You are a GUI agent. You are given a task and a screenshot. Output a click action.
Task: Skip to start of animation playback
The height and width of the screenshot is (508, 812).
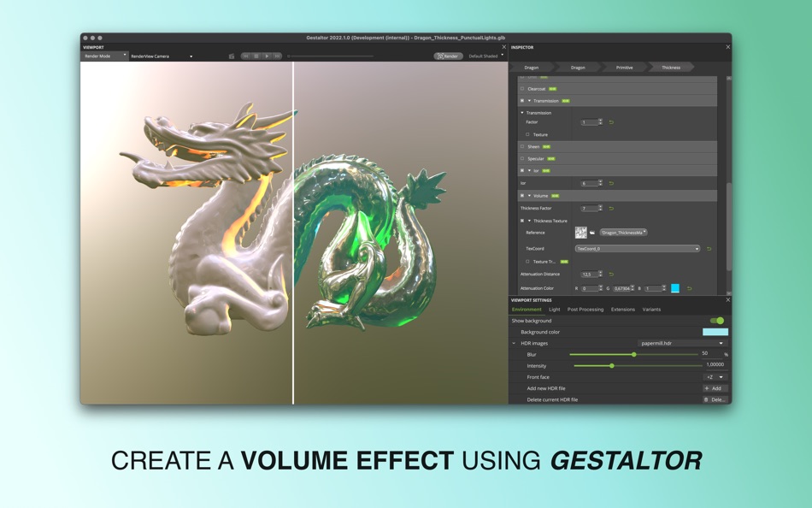246,56
